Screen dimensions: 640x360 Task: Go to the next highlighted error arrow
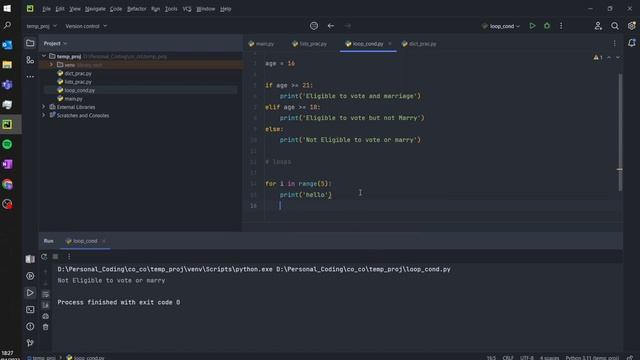[x=618, y=58]
